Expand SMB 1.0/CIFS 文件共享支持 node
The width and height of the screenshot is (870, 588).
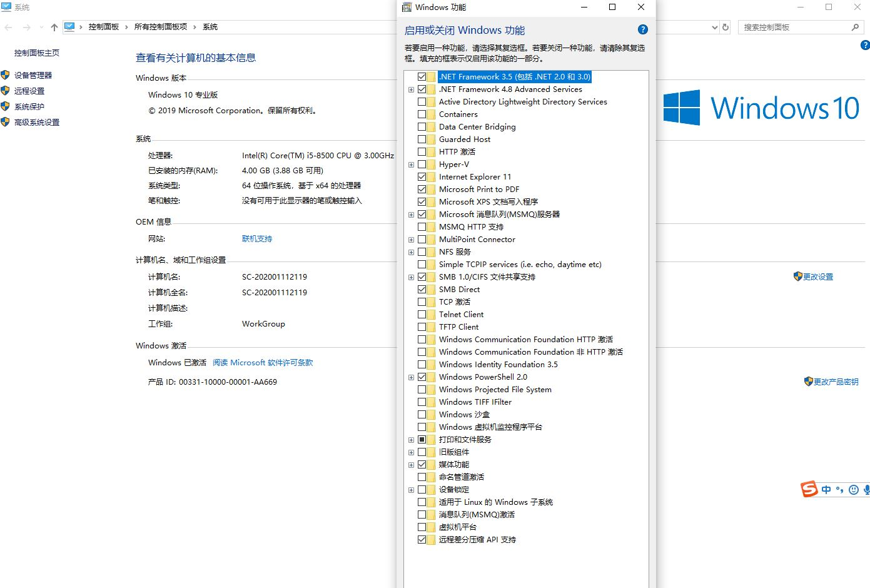[x=411, y=277]
